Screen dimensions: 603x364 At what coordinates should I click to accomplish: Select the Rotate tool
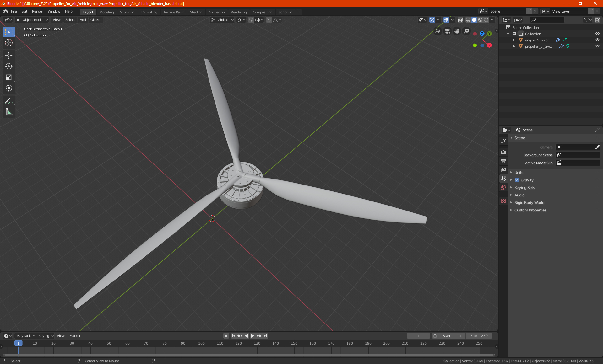pos(9,66)
